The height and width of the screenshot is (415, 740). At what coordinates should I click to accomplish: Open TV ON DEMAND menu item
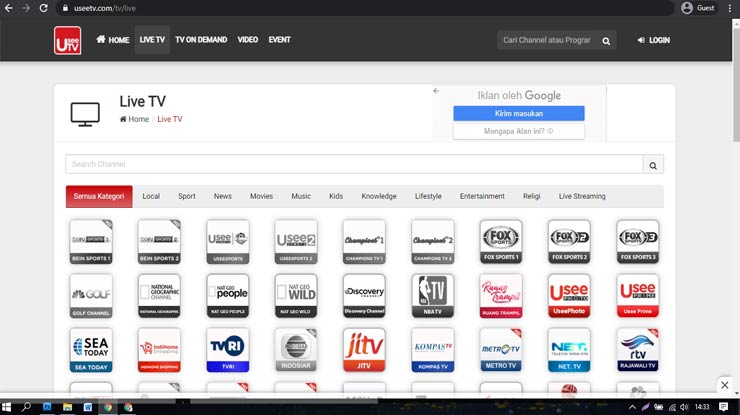coord(201,40)
